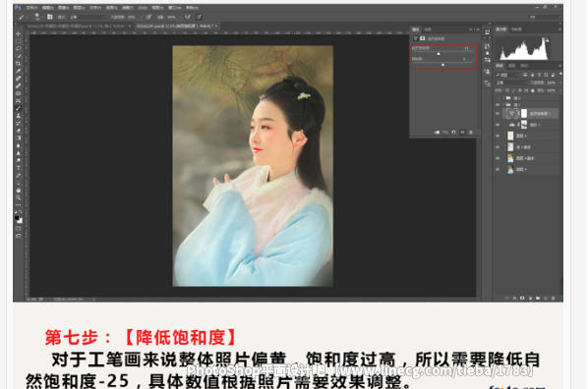This screenshot has width=588, height=389.
Task: Select the Zoom tool magnifier
Action: click(18, 197)
